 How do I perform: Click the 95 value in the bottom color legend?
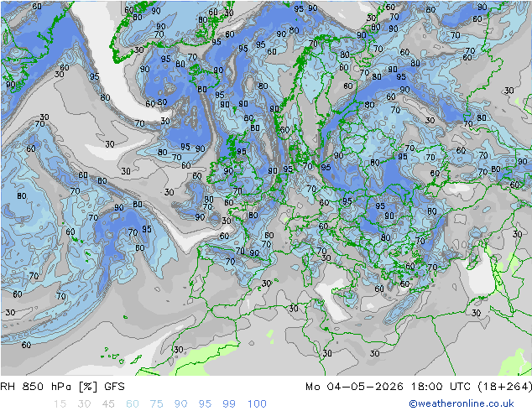click(x=205, y=403)
